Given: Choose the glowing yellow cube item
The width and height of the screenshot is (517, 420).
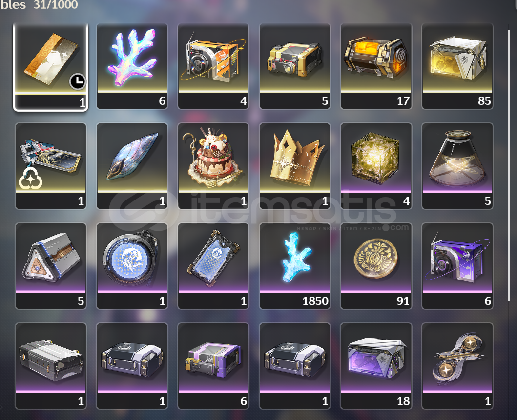Looking at the screenshot, I should (x=376, y=166).
